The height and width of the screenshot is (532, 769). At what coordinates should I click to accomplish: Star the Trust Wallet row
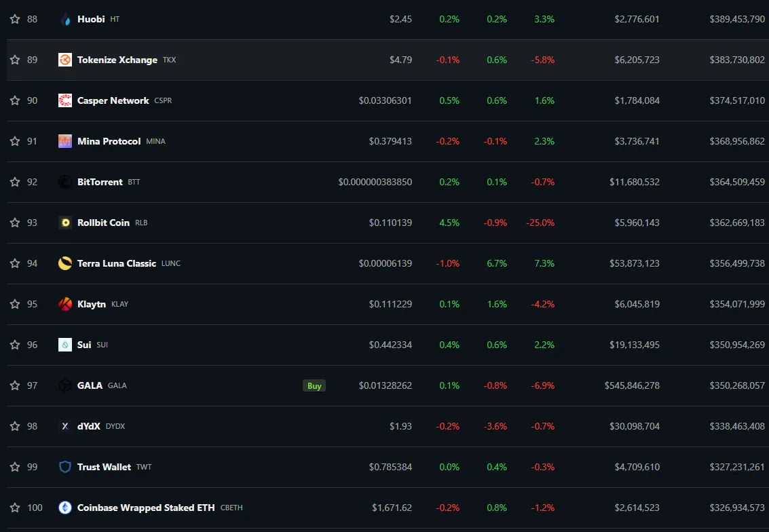(x=15, y=467)
